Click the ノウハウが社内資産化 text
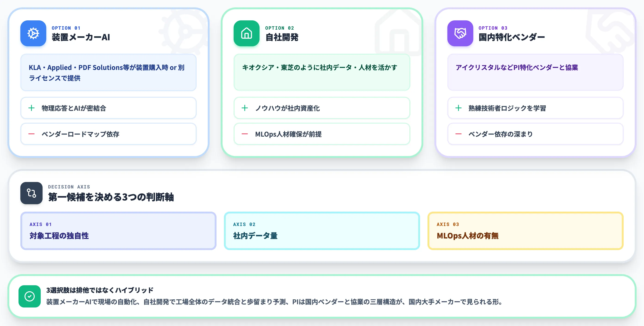The image size is (644, 326). coord(287,108)
